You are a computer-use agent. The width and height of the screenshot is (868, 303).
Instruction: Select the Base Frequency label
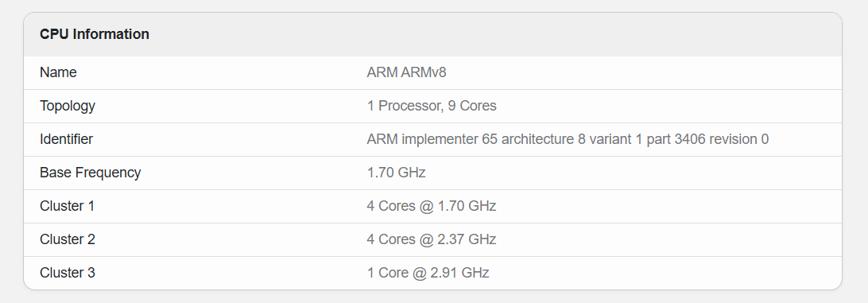pyautogui.click(x=91, y=173)
